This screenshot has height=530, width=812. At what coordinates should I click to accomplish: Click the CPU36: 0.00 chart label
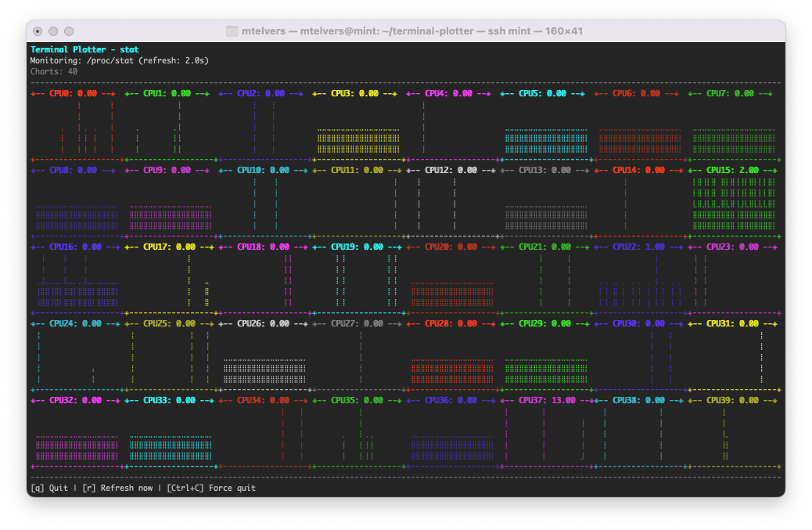coord(451,401)
